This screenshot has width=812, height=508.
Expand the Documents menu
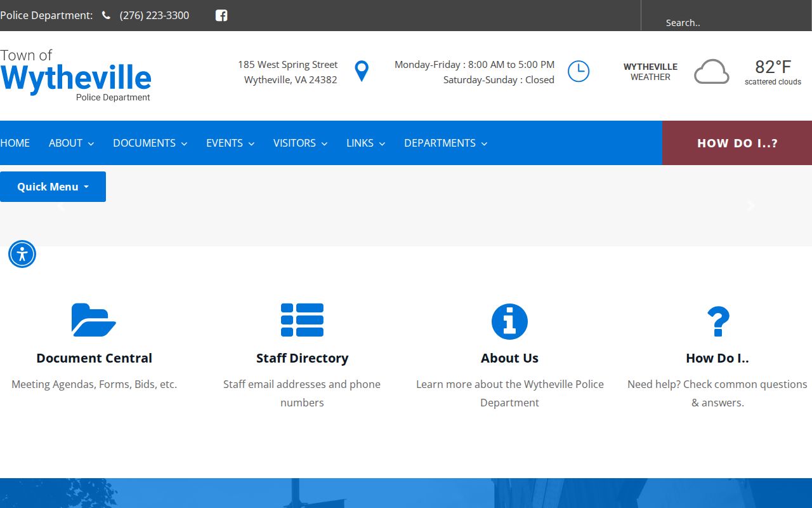tap(150, 143)
